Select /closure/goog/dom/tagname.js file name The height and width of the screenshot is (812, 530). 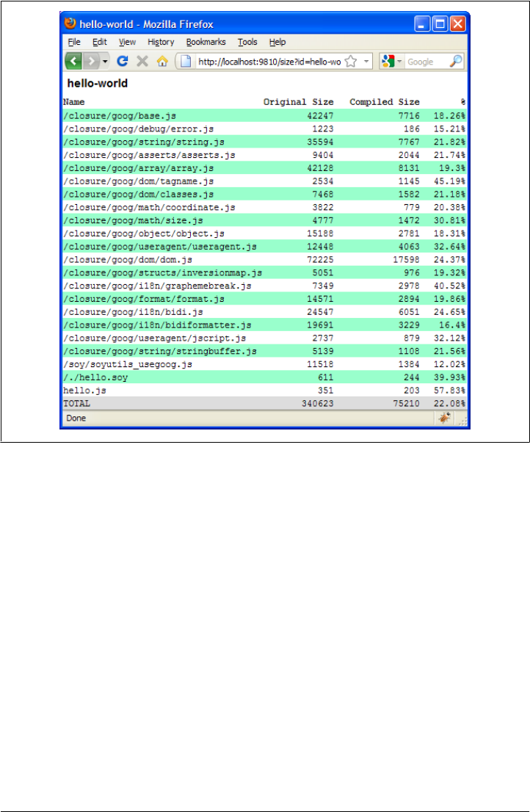(138, 181)
